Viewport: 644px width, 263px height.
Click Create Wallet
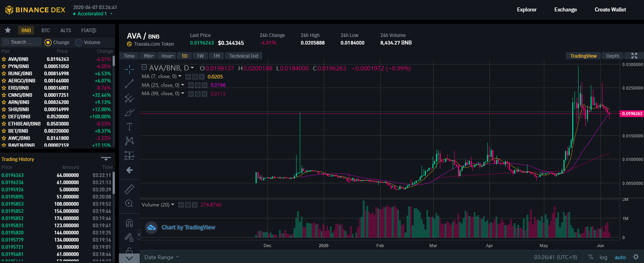click(610, 10)
